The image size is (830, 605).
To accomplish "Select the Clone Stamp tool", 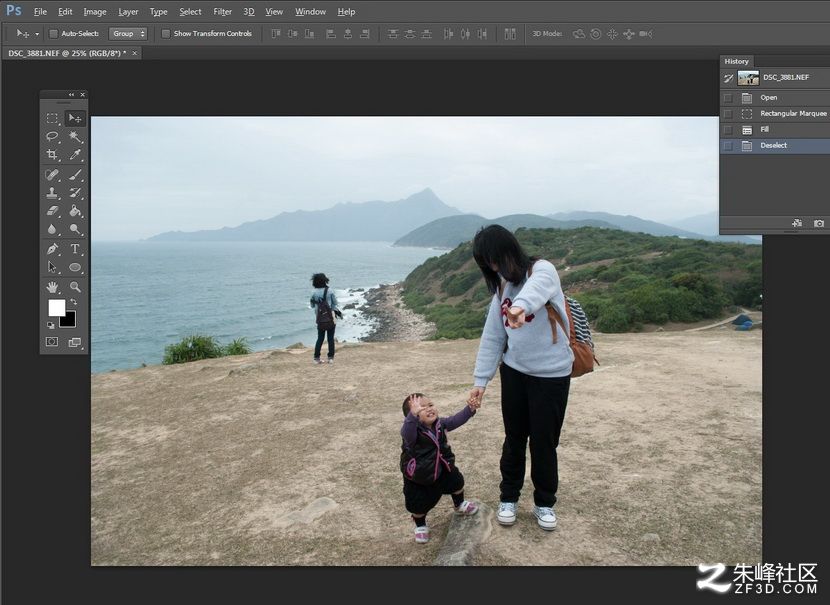I will click(52, 193).
